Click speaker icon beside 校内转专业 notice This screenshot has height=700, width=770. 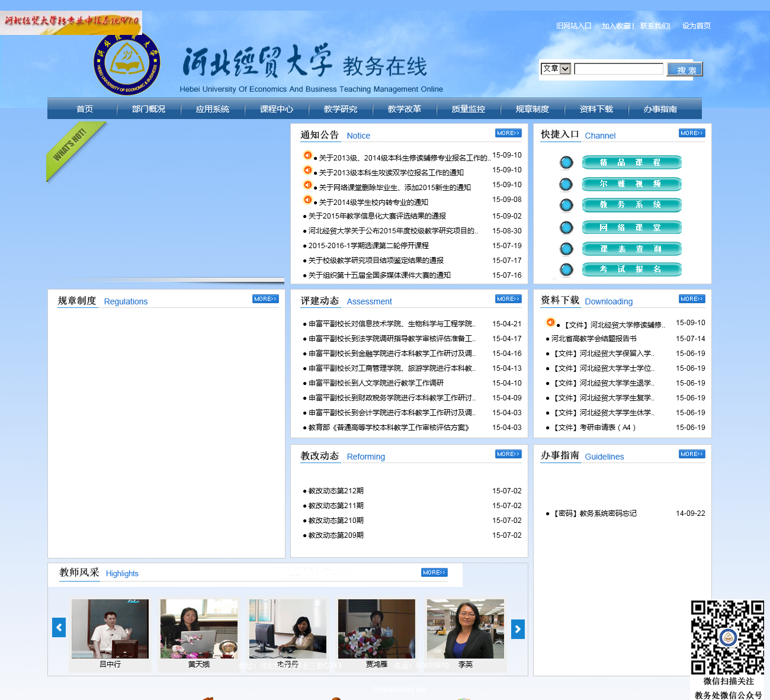click(307, 200)
